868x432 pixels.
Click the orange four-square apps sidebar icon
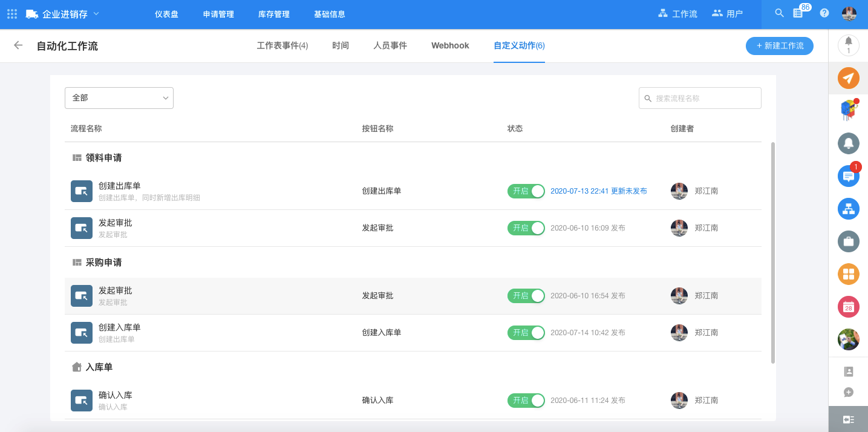pos(848,274)
